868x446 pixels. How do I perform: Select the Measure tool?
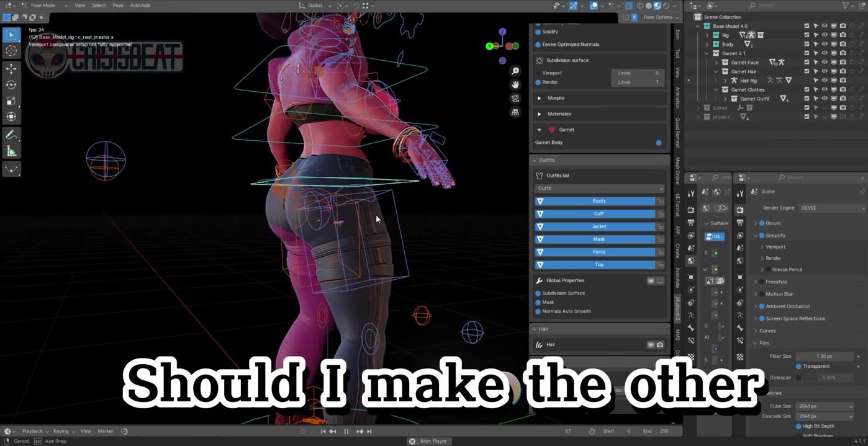(11, 151)
